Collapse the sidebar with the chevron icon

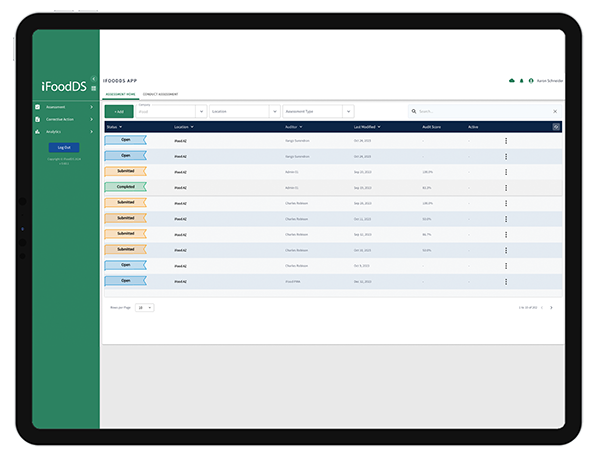(x=93, y=78)
